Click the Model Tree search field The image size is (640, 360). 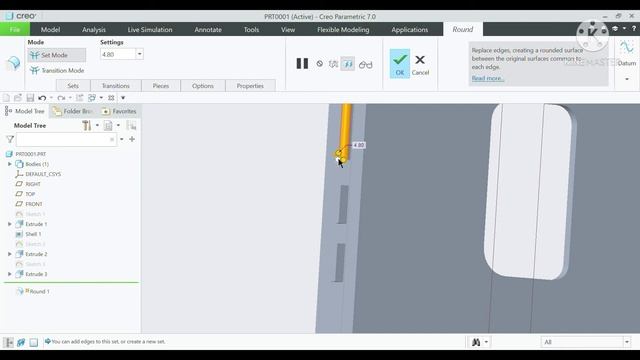click(67, 140)
